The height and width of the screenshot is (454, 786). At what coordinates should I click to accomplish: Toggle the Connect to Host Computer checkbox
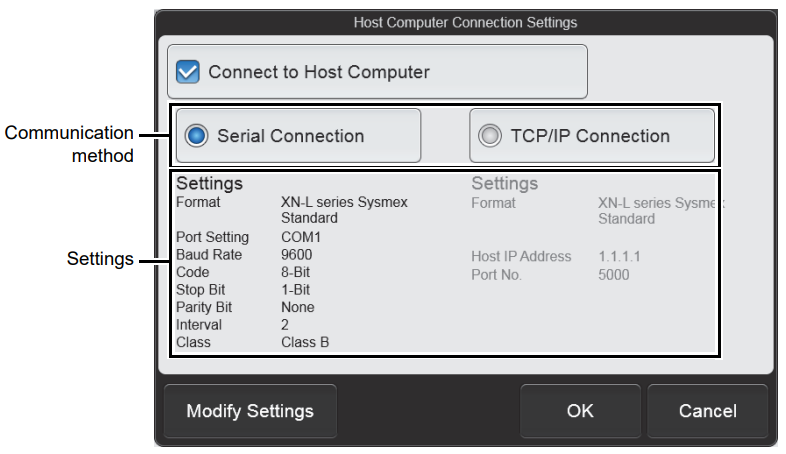[188, 72]
